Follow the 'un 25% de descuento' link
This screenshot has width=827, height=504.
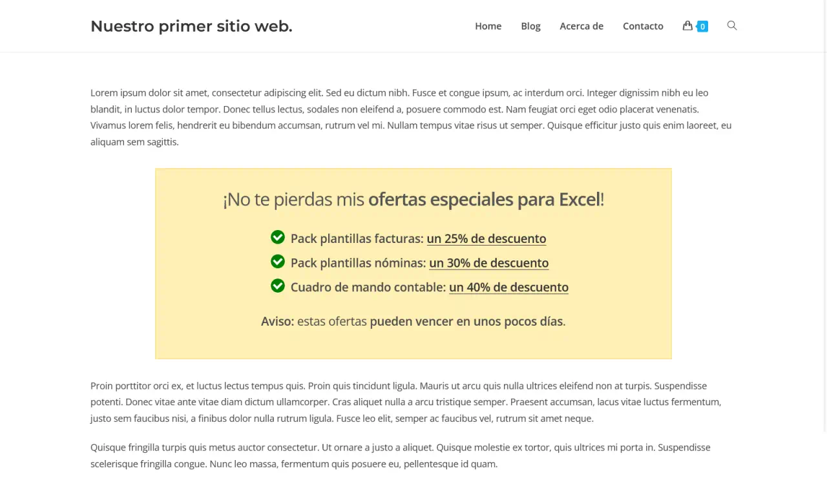coord(487,238)
